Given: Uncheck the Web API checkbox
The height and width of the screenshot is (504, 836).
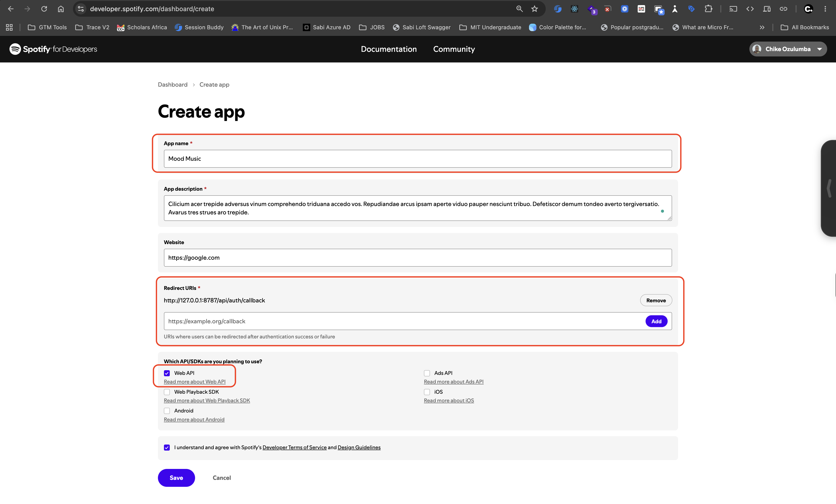Looking at the screenshot, I should pyautogui.click(x=167, y=373).
